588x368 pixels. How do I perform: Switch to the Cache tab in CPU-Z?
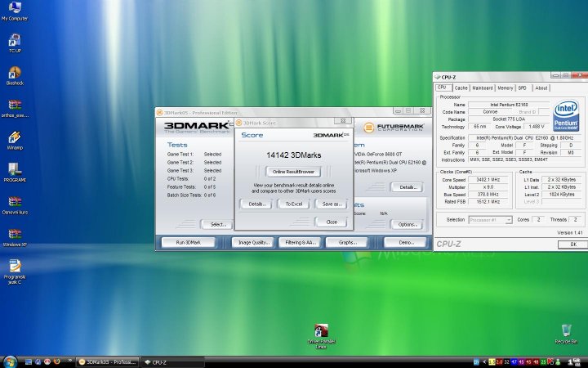[461, 88]
